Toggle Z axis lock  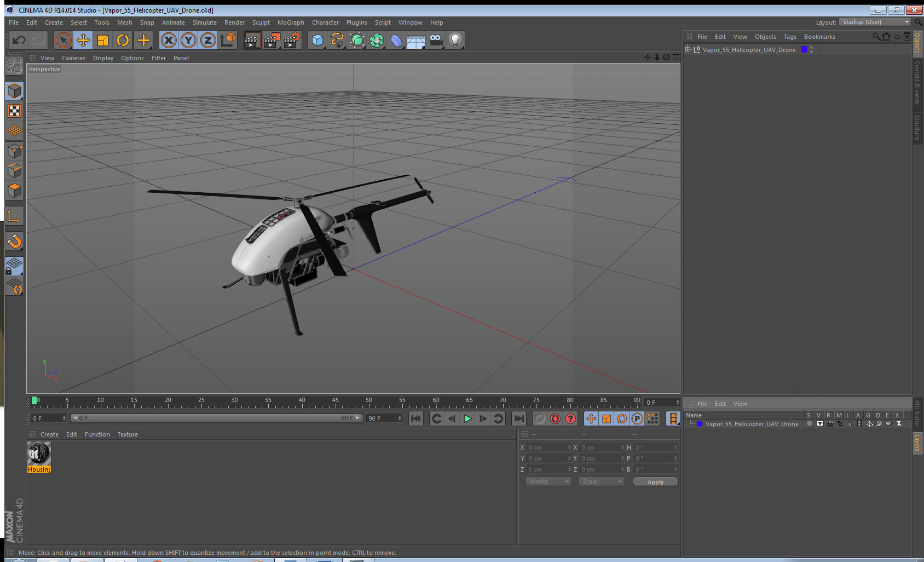(208, 40)
